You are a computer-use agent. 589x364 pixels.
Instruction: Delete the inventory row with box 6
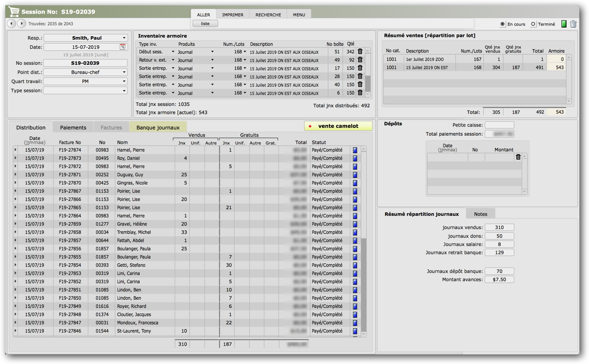pyautogui.click(x=360, y=93)
